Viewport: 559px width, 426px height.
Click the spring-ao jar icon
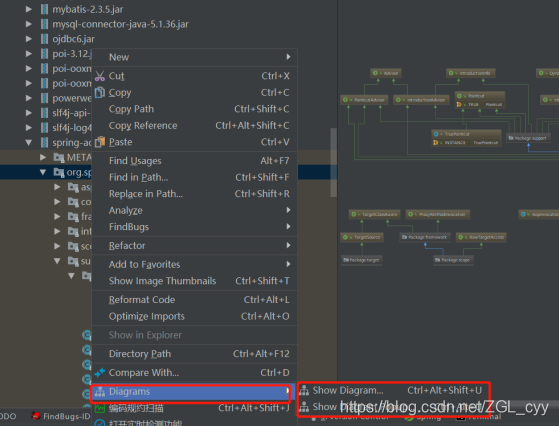(x=45, y=143)
